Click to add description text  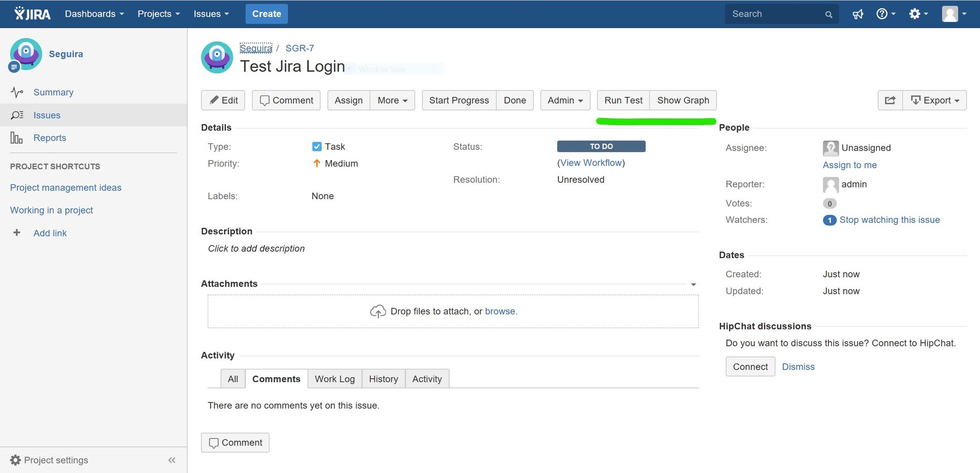pyautogui.click(x=256, y=249)
